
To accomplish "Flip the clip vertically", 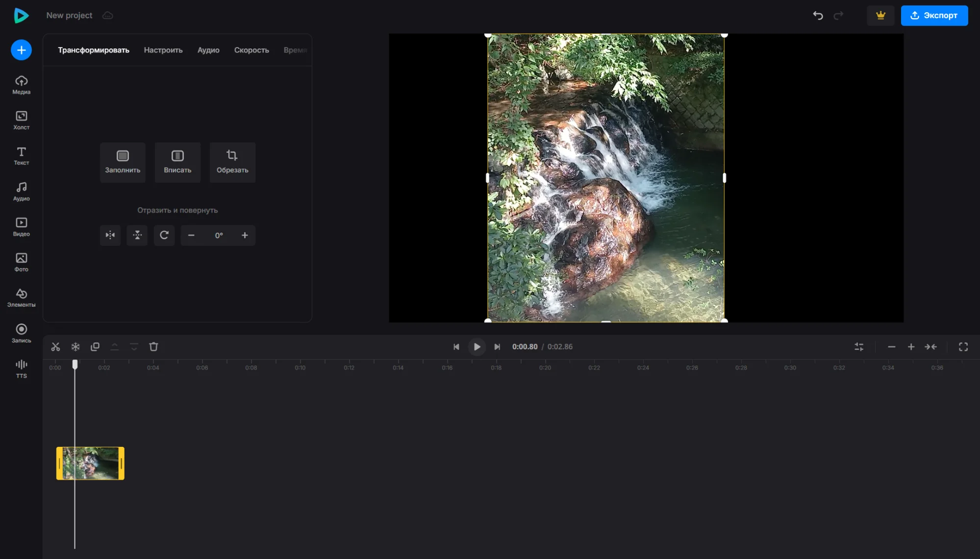I will click(x=137, y=235).
